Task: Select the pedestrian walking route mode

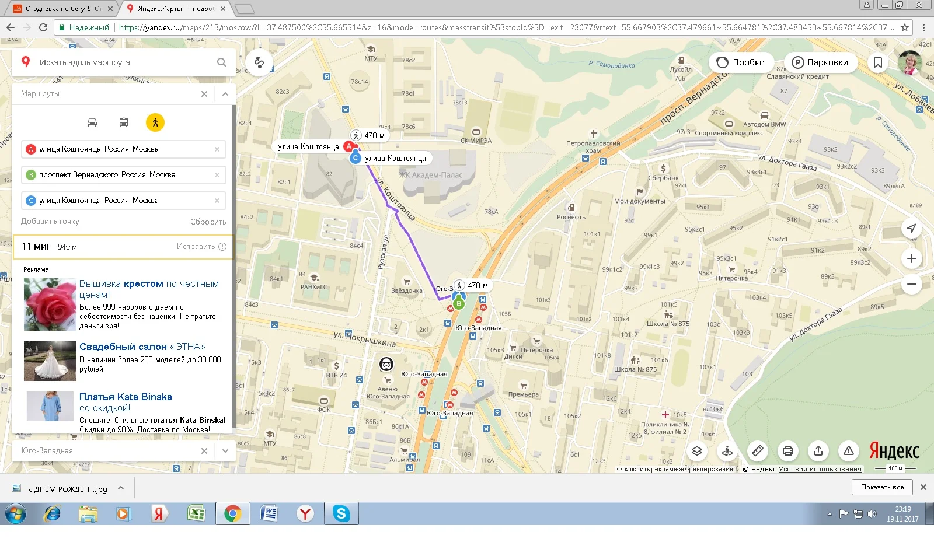Action: pos(155,123)
